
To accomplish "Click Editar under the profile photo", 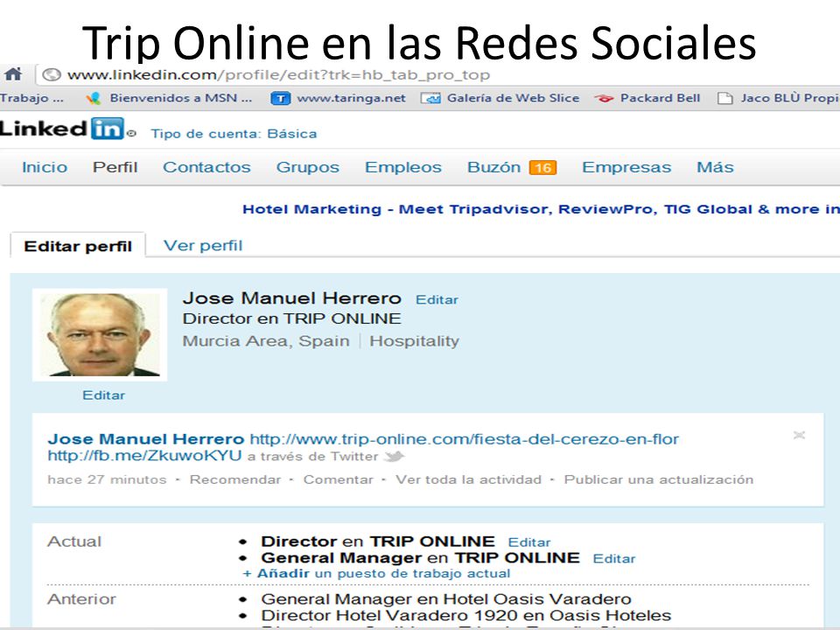I will [x=103, y=395].
